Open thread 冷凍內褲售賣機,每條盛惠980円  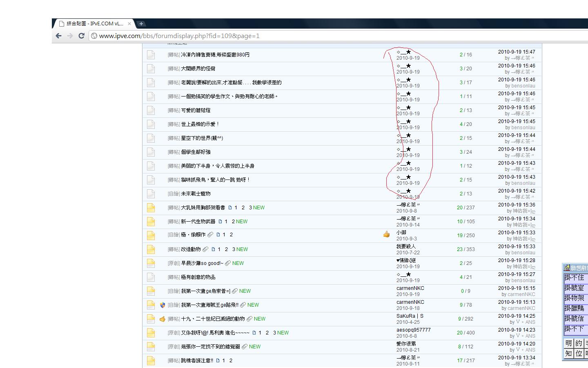click(x=215, y=55)
